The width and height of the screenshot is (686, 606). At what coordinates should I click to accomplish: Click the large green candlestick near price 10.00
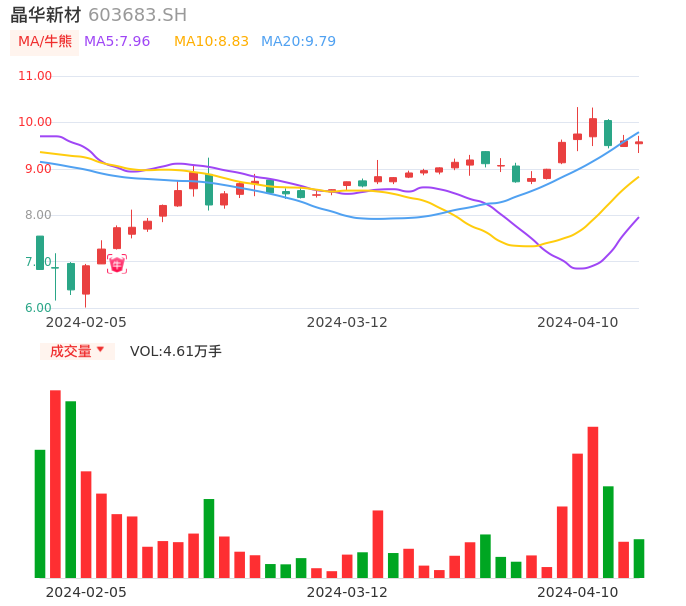point(608,133)
